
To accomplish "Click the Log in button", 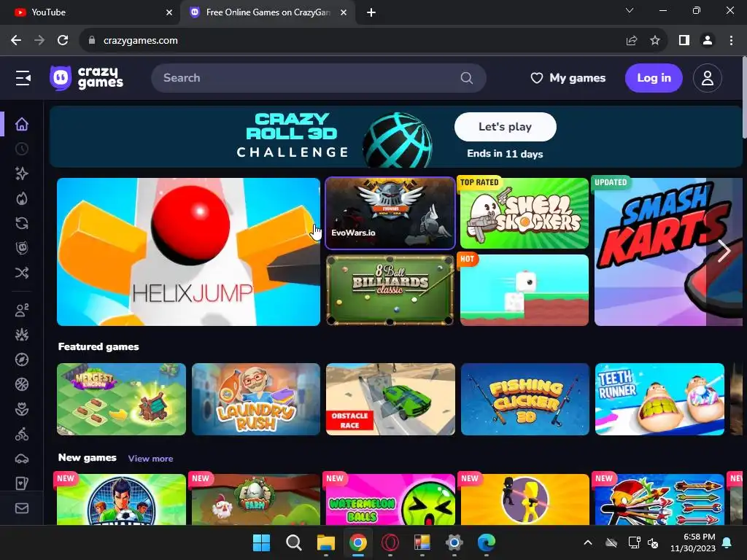I will click(654, 78).
